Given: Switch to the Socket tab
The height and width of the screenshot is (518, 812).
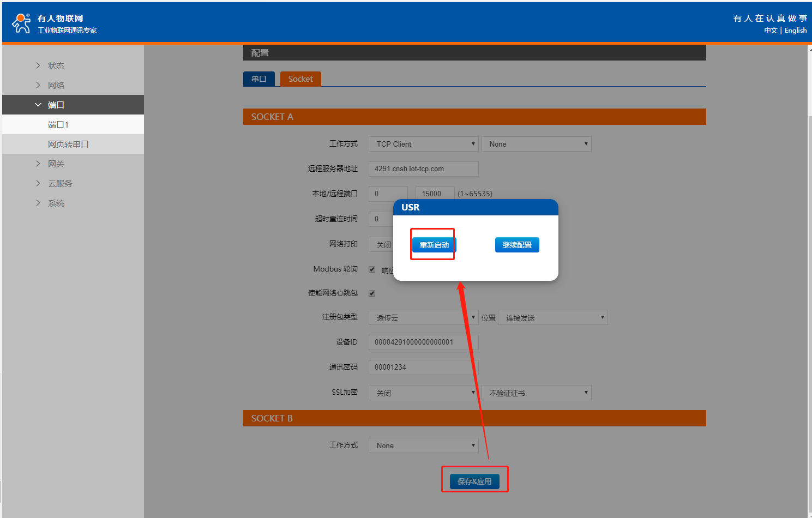Looking at the screenshot, I should [x=300, y=79].
